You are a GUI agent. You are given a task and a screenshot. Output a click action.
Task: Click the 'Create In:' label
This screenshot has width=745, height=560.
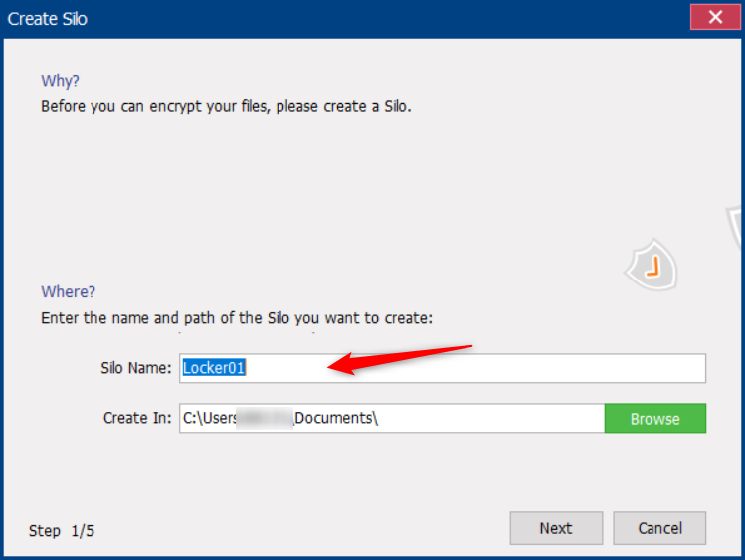coord(137,419)
